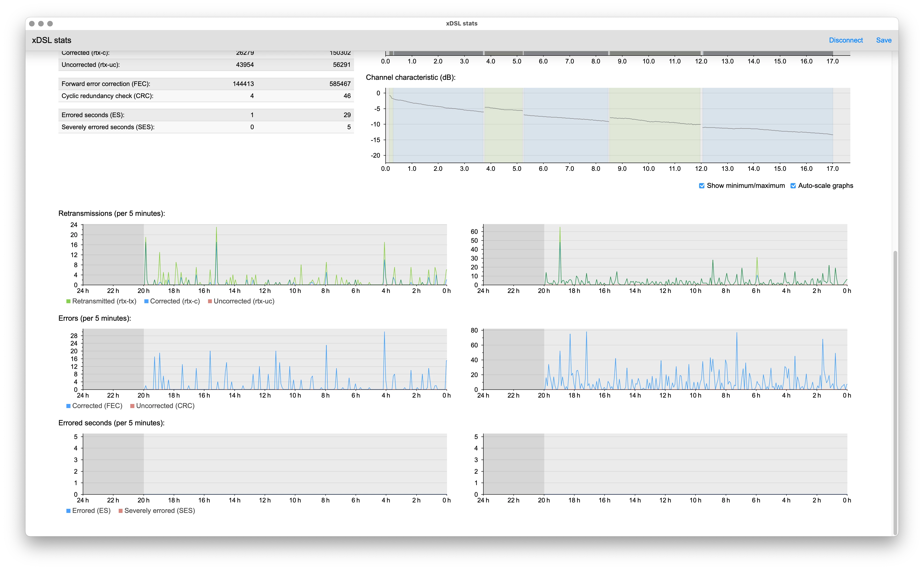Click the Corrected (FEC) legend swatch
The image size is (924, 570).
pos(69,406)
